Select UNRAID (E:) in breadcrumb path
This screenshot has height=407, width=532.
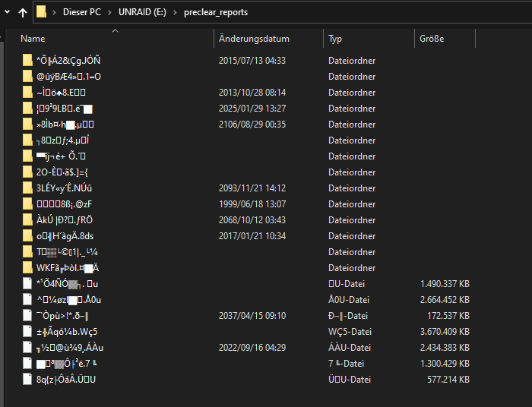point(142,12)
